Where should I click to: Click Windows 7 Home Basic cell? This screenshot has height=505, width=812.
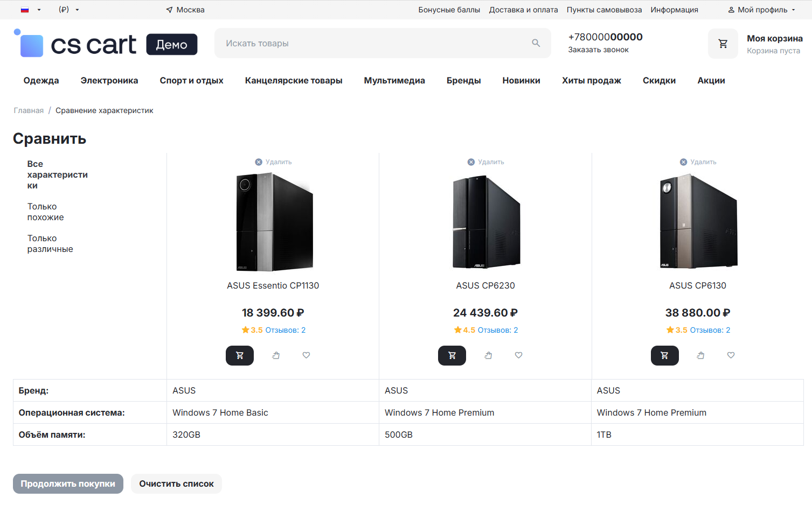coord(273,412)
